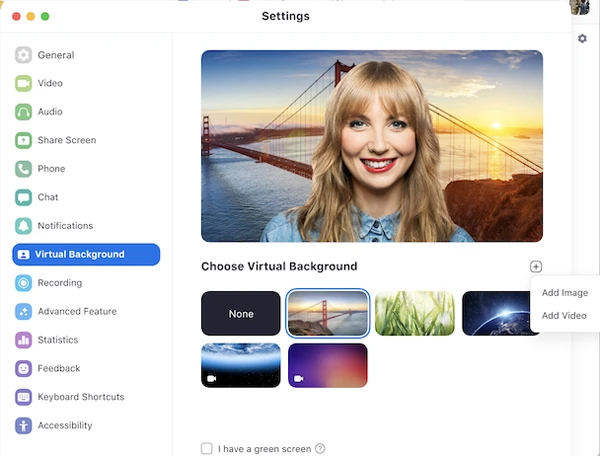The height and width of the screenshot is (456, 600).
Task: Click the General settings gear icon
Action: point(23,55)
